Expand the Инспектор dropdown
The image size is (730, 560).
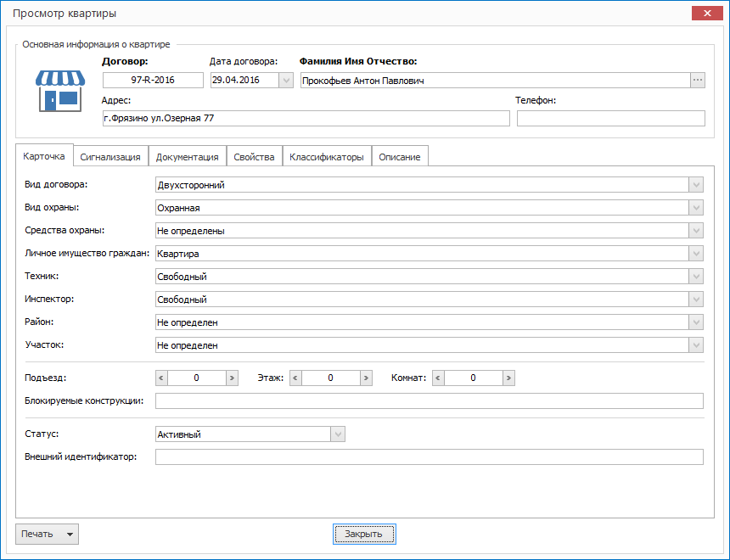click(696, 300)
